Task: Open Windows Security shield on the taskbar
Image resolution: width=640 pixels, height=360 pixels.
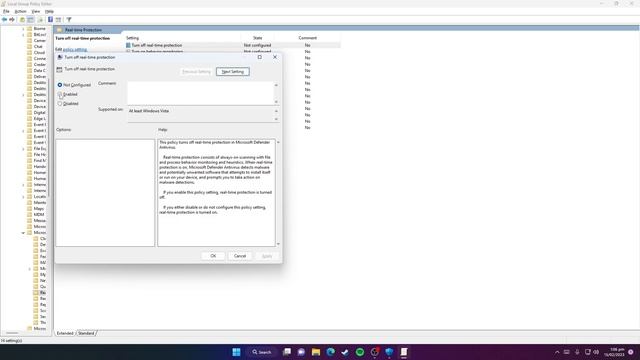Action: [389, 352]
